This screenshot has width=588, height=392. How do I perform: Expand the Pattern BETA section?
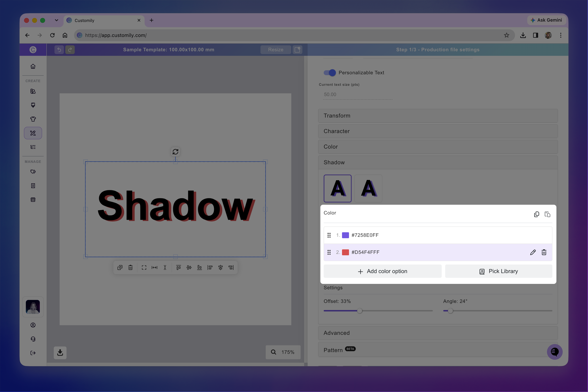[x=438, y=350]
